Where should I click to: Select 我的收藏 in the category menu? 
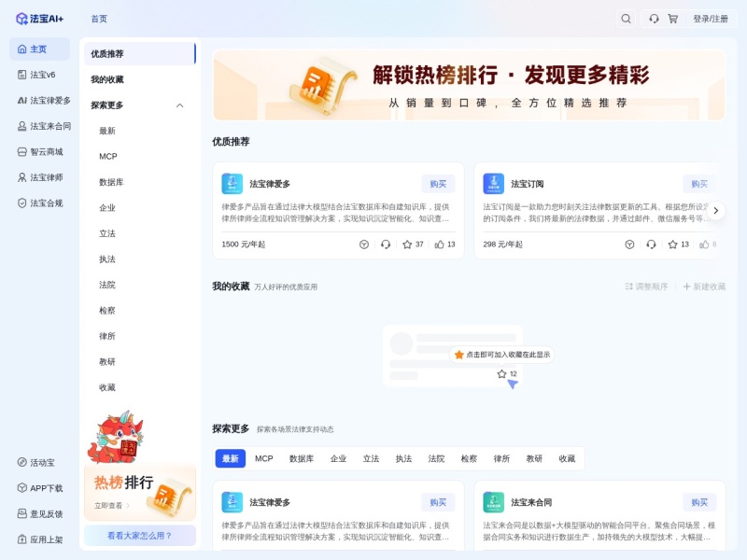coord(140,79)
